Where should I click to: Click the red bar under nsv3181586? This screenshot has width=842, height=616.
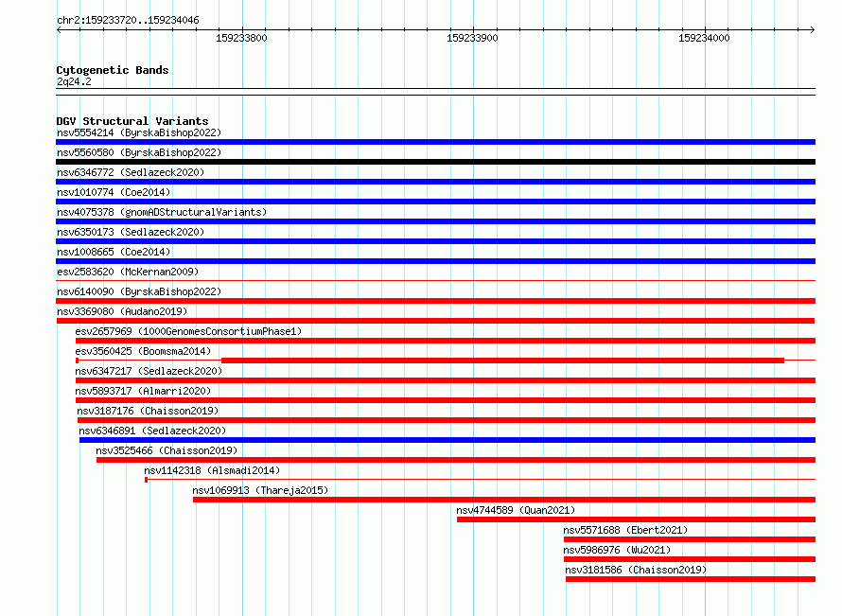tap(691, 579)
